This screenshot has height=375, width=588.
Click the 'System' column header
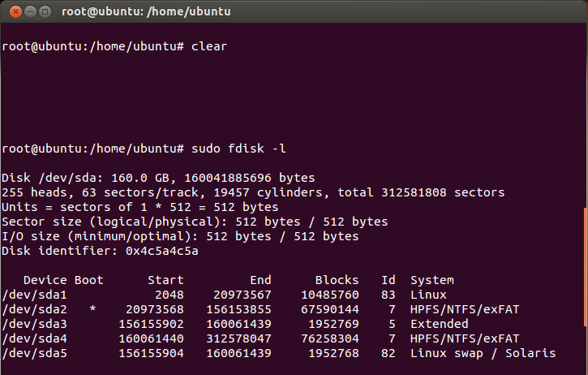[x=432, y=280]
